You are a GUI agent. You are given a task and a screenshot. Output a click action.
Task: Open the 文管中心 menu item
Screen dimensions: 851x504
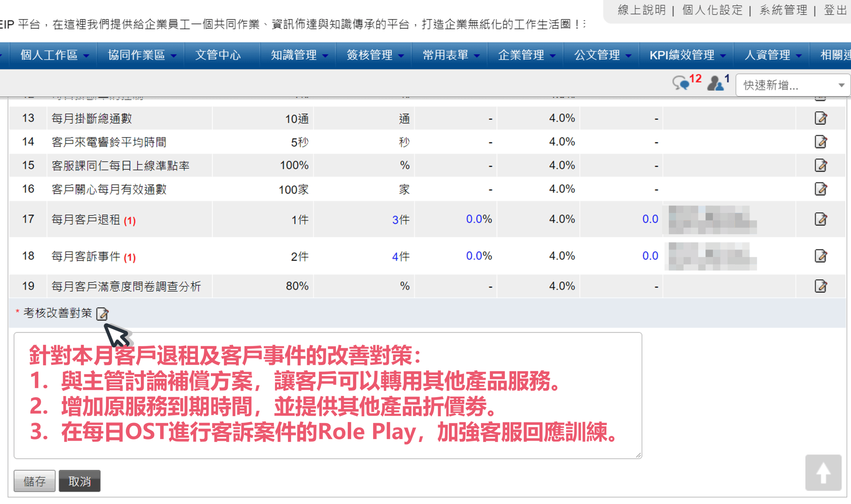coord(218,55)
